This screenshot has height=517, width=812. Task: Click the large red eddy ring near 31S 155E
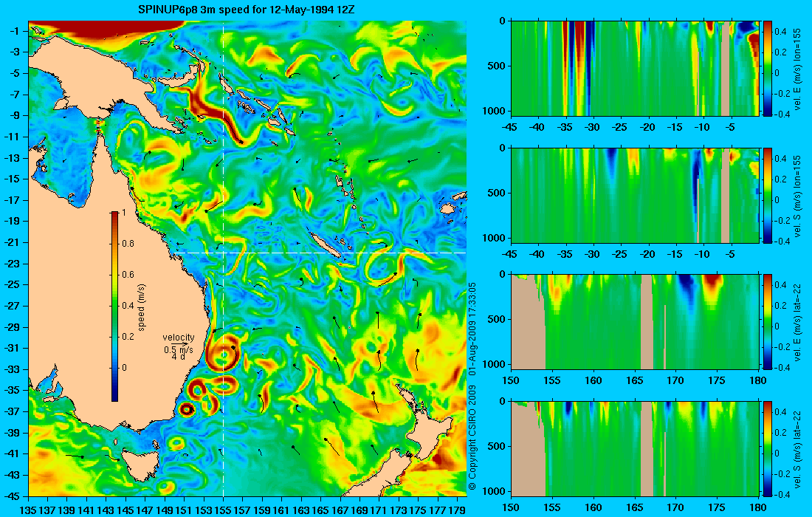(224, 353)
